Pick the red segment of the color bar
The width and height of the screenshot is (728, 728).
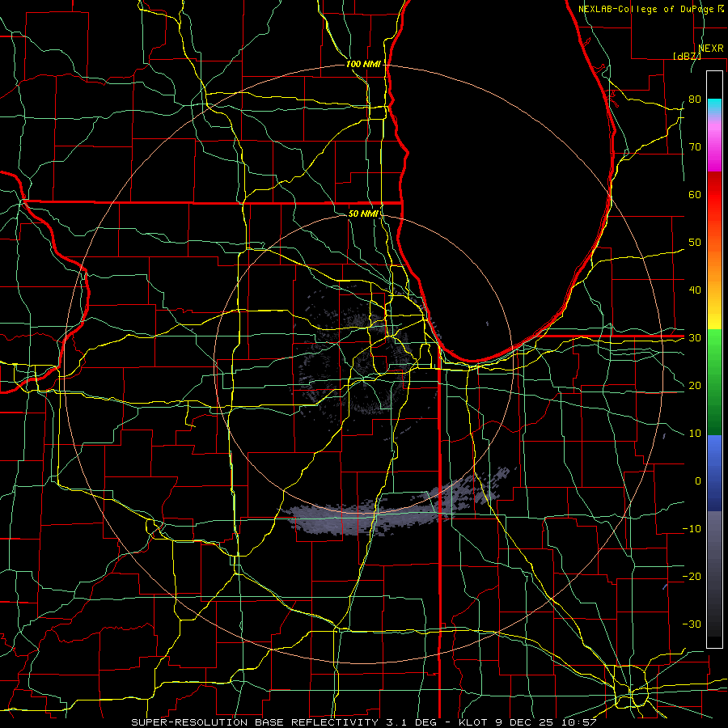(714, 195)
